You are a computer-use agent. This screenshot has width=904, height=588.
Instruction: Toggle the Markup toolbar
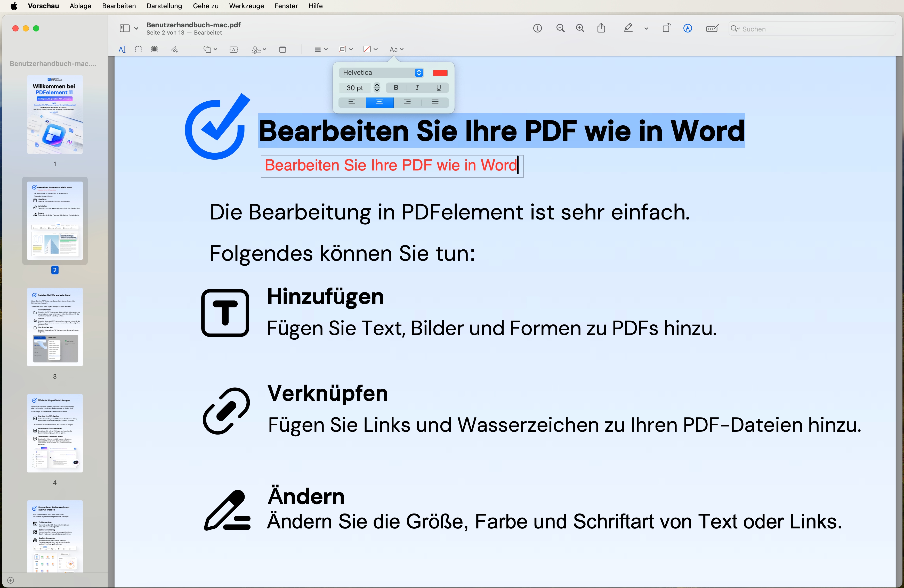(x=688, y=28)
